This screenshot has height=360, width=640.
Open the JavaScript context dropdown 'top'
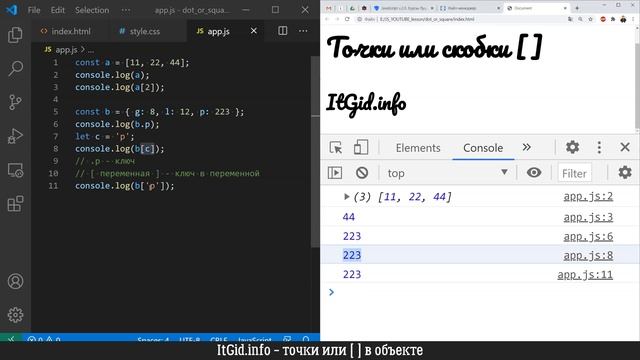447,173
